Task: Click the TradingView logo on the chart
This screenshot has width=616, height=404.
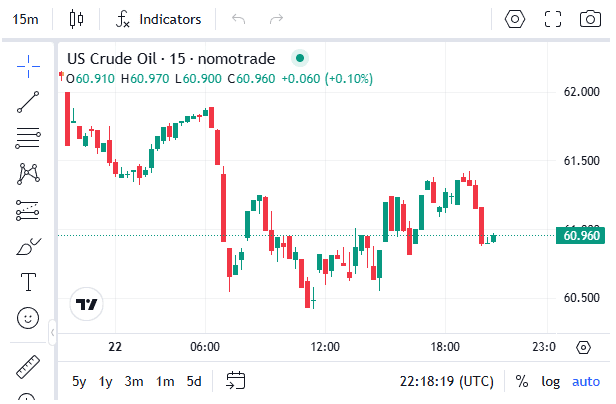Action: (86, 304)
